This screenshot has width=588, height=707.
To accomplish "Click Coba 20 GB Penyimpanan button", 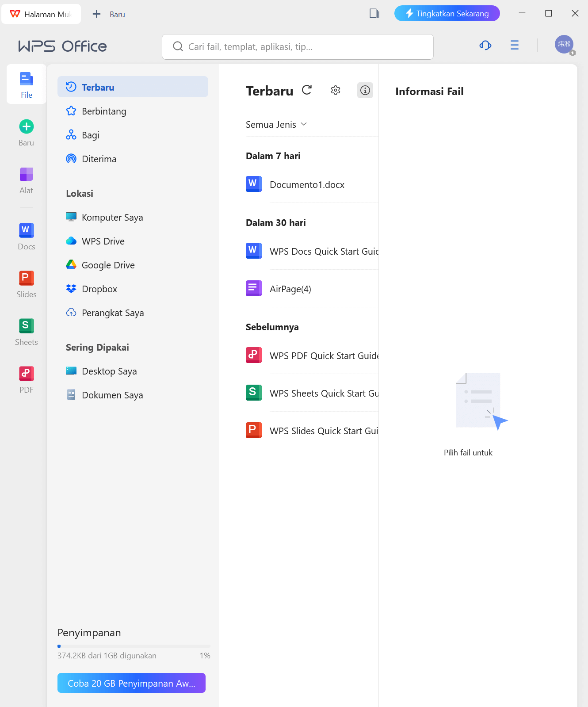I will [131, 683].
